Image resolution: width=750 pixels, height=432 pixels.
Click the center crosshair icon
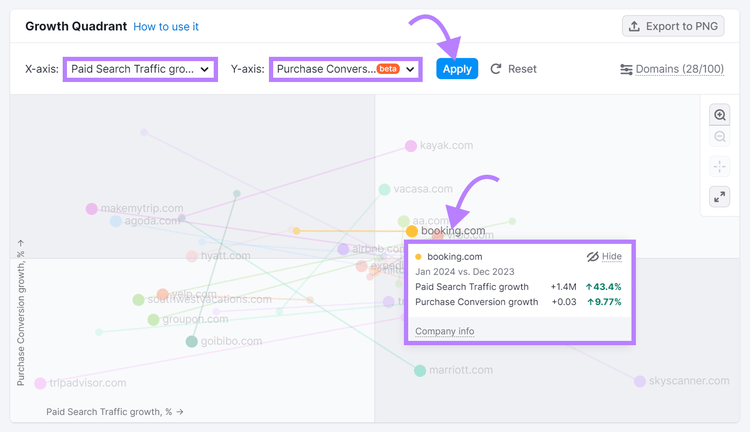click(719, 167)
